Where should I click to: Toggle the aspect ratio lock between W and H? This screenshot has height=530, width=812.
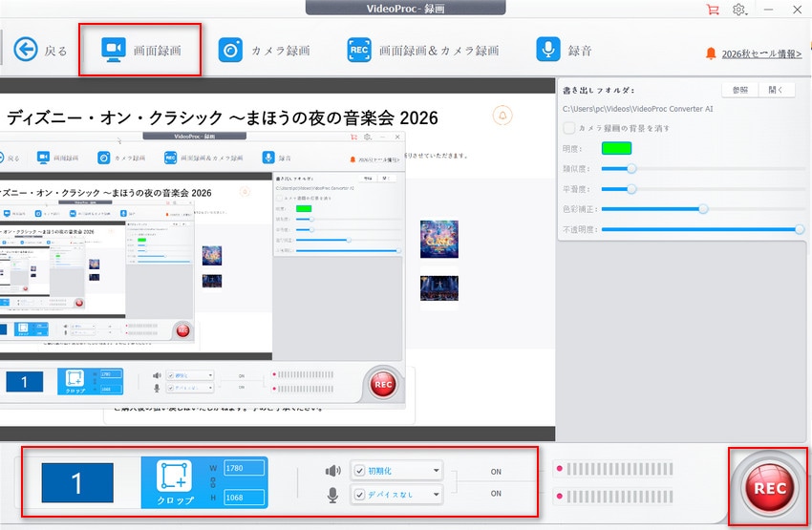tap(213, 483)
